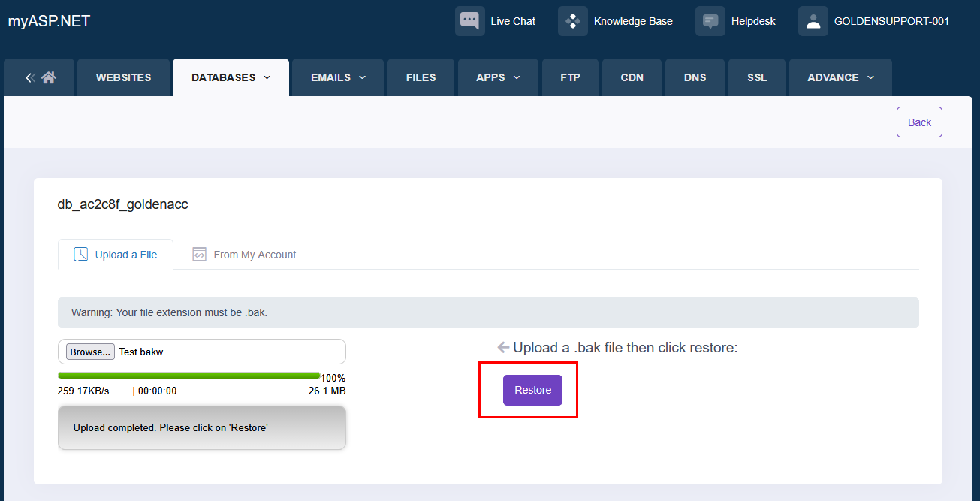
Task: Navigate to the FTP tab
Action: click(570, 77)
